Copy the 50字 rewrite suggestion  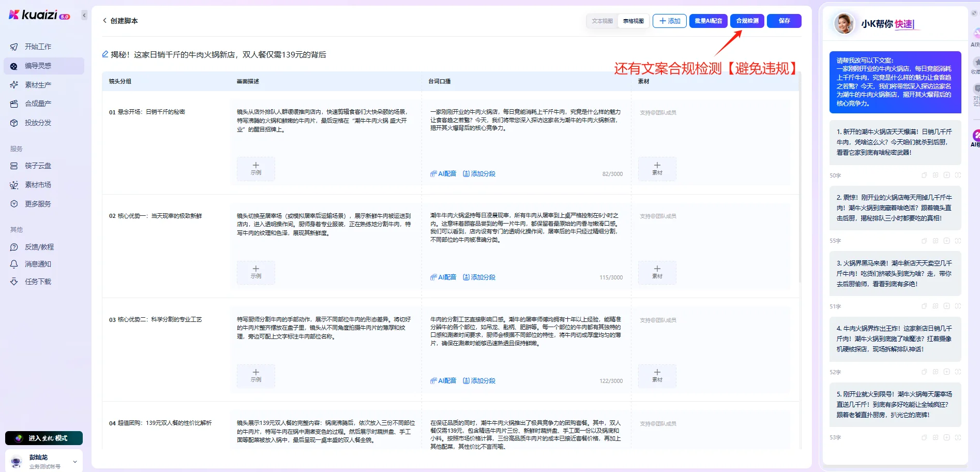[924, 175]
